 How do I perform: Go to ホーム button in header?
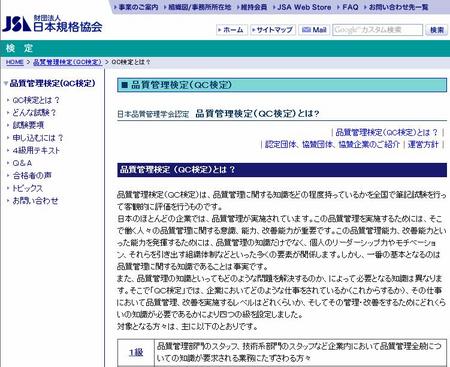click(x=232, y=30)
